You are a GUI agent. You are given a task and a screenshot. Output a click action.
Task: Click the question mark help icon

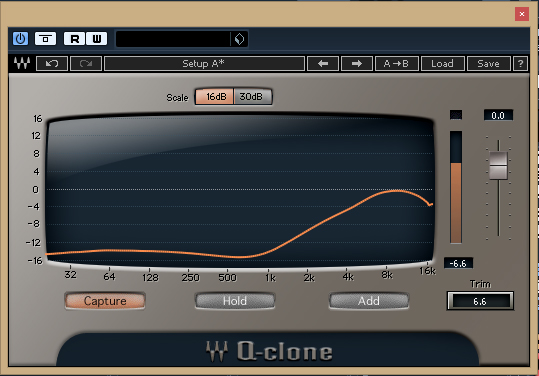(520, 64)
